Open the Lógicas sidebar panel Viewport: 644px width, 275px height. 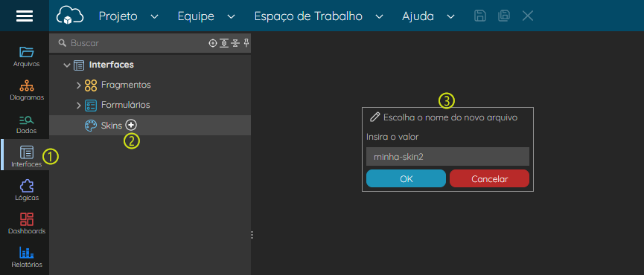(x=27, y=190)
